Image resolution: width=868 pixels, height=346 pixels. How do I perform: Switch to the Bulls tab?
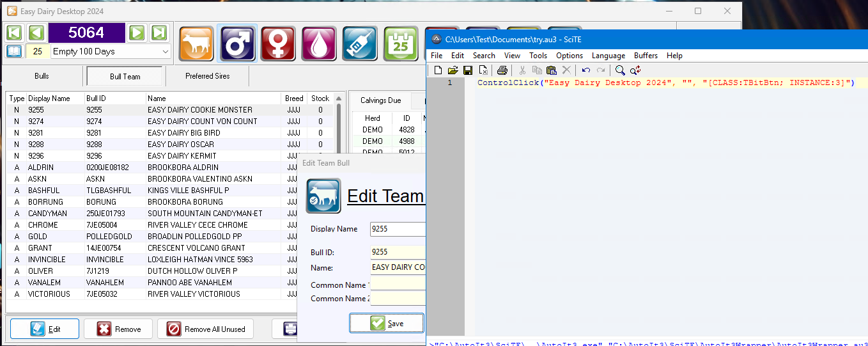(x=42, y=76)
